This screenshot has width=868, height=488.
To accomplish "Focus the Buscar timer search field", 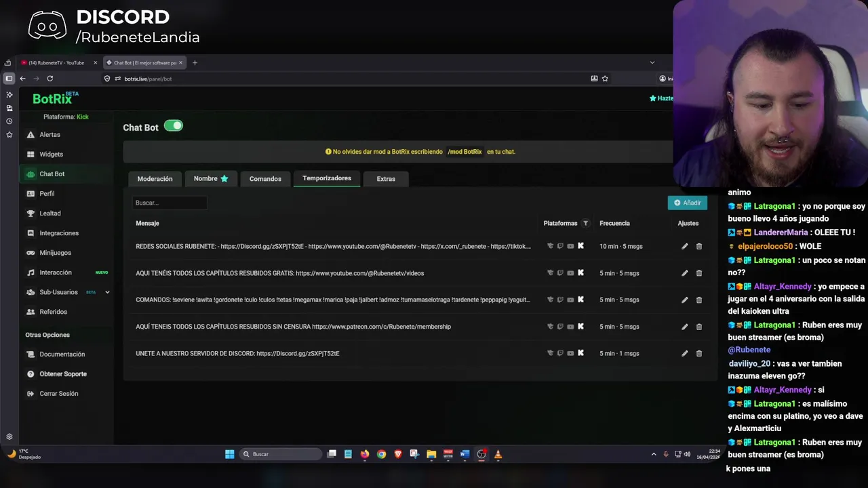I will (170, 203).
